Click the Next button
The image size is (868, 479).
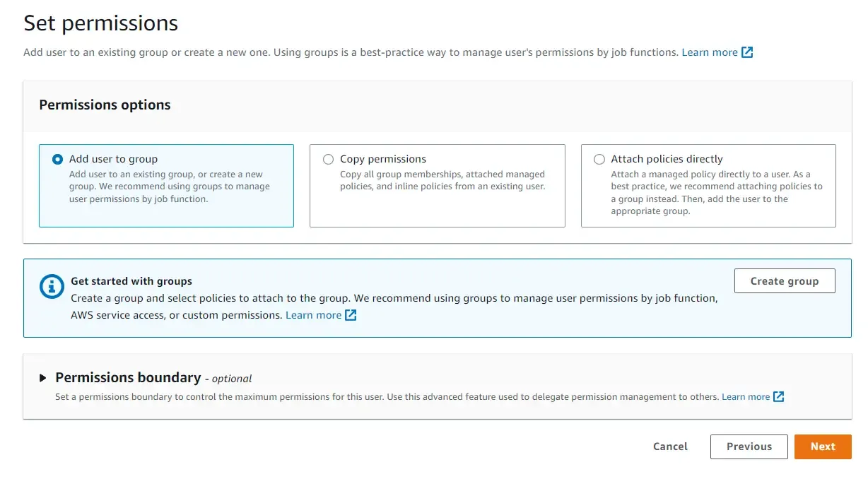822,447
